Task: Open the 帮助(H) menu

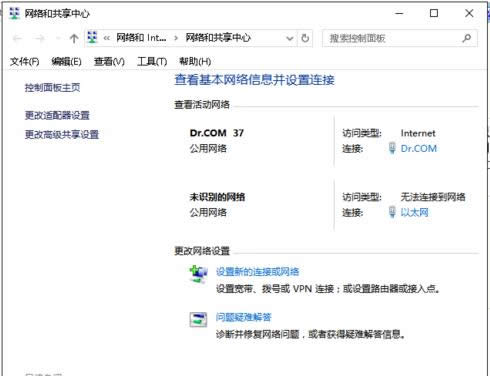Action: pos(195,61)
